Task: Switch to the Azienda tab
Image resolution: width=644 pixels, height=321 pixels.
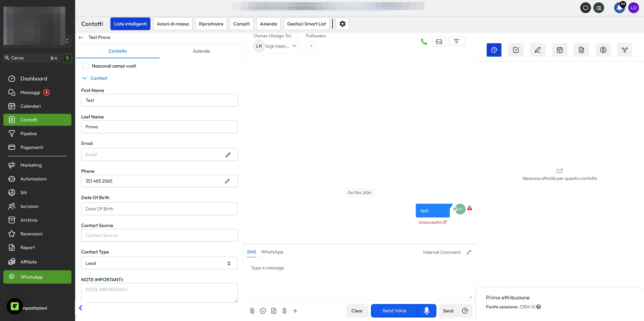Action: pos(201,51)
